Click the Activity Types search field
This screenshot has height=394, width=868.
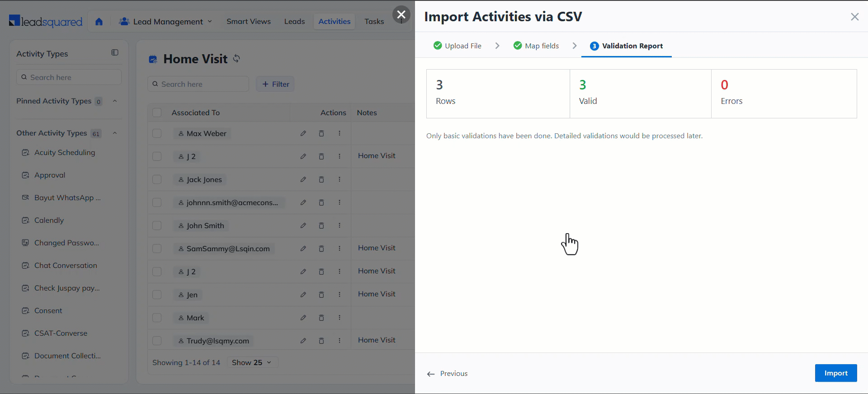click(x=69, y=77)
